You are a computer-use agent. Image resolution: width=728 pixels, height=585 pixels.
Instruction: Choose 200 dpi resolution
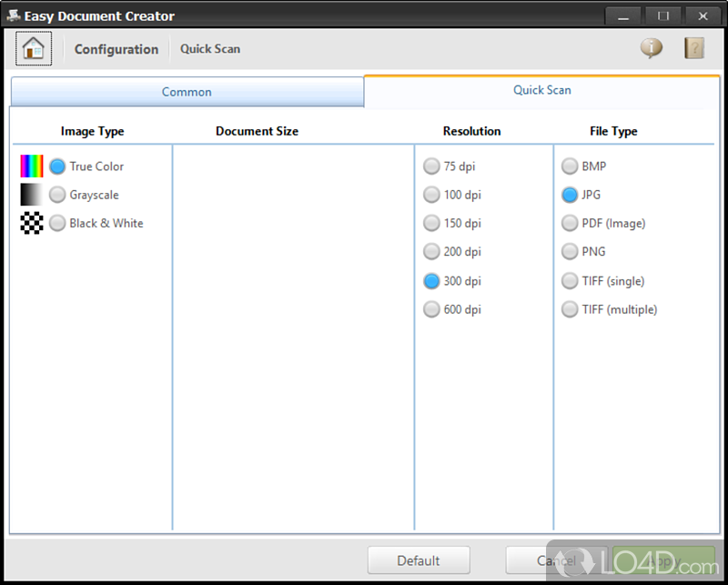(x=431, y=252)
